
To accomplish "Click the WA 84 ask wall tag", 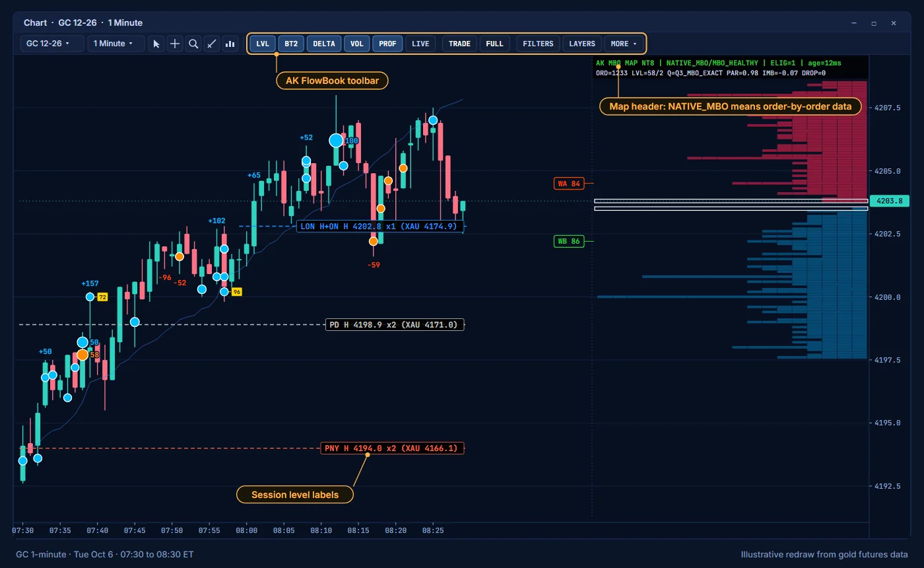I will click(x=569, y=184).
